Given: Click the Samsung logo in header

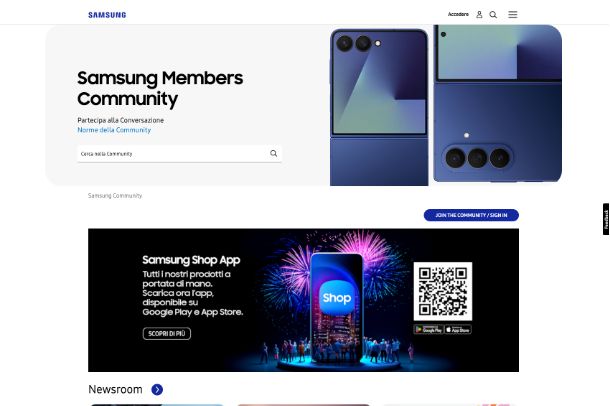Looking at the screenshot, I should coord(107,15).
